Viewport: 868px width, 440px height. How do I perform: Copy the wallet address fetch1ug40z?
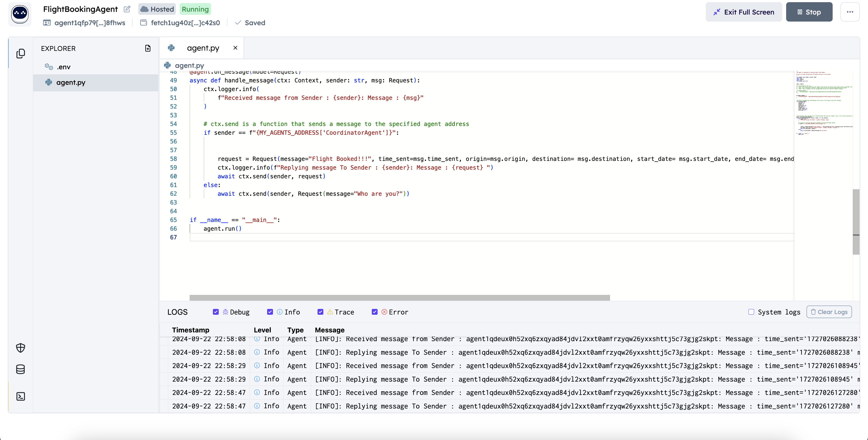click(x=185, y=23)
